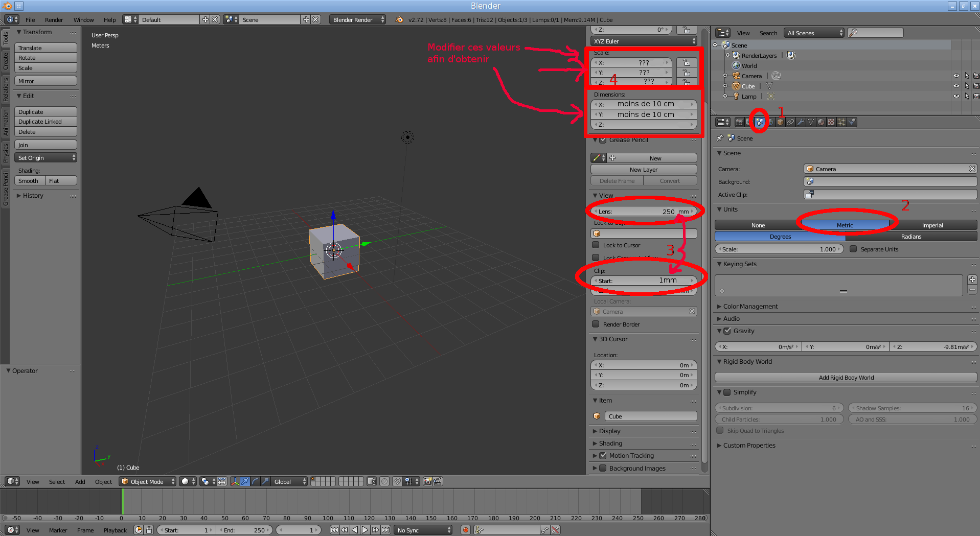Expand the Custom Properties panel
The width and height of the screenshot is (980, 536).
pyautogui.click(x=749, y=445)
